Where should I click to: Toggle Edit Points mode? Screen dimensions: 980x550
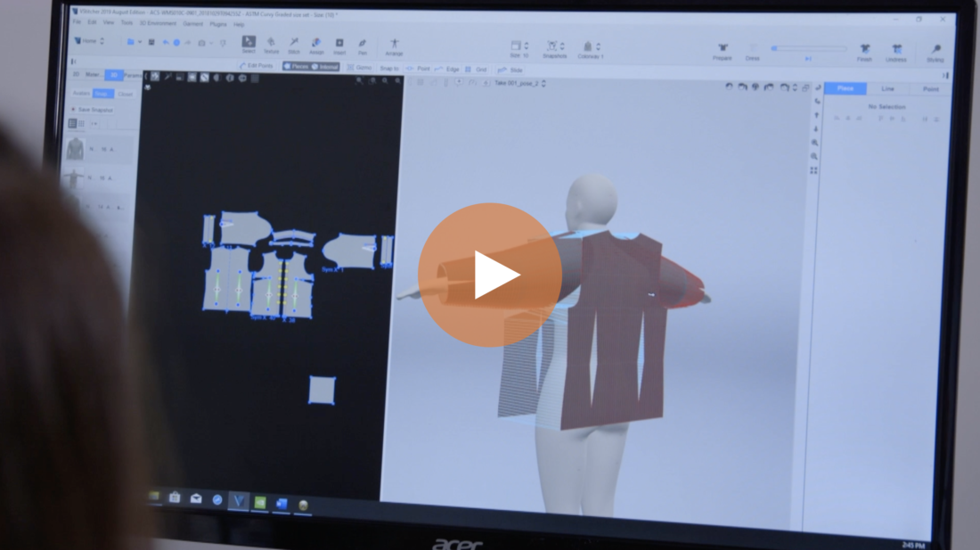coord(257,66)
